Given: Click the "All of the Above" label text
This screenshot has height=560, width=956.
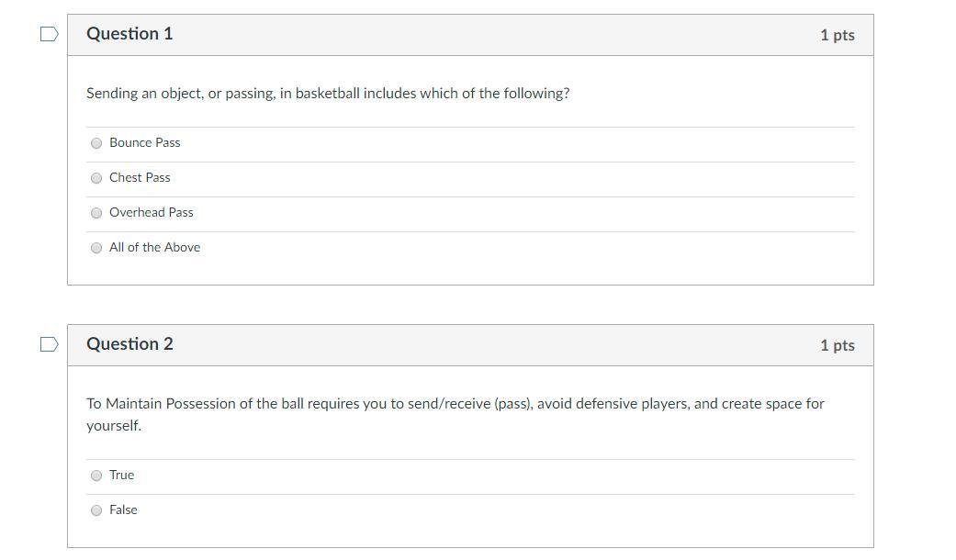Looking at the screenshot, I should pos(154,247).
